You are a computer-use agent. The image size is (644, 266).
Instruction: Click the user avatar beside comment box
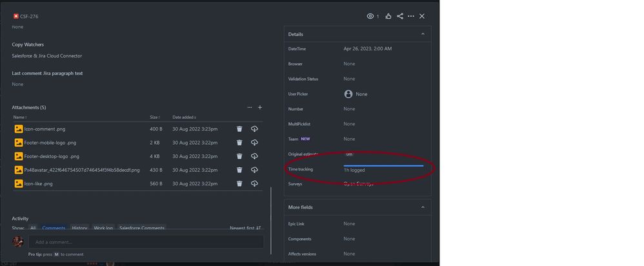(17, 241)
